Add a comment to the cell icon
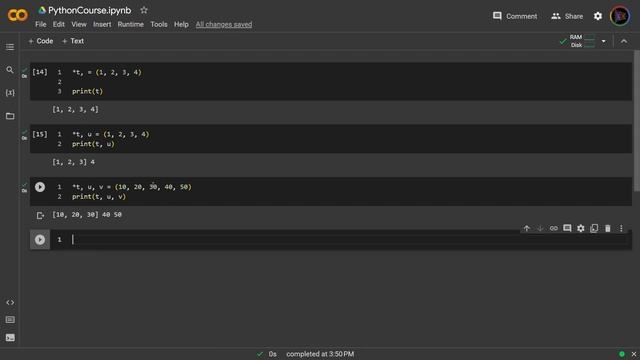Image resolution: width=640 pixels, height=360 pixels. (567, 228)
